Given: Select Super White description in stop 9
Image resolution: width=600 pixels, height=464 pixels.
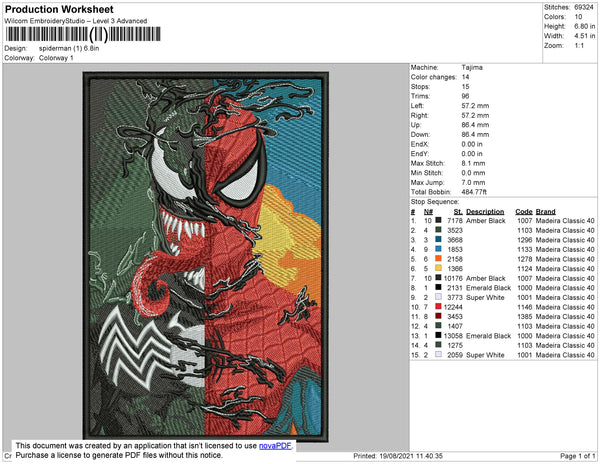Looking at the screenshot, I should [x=485, y=297].
